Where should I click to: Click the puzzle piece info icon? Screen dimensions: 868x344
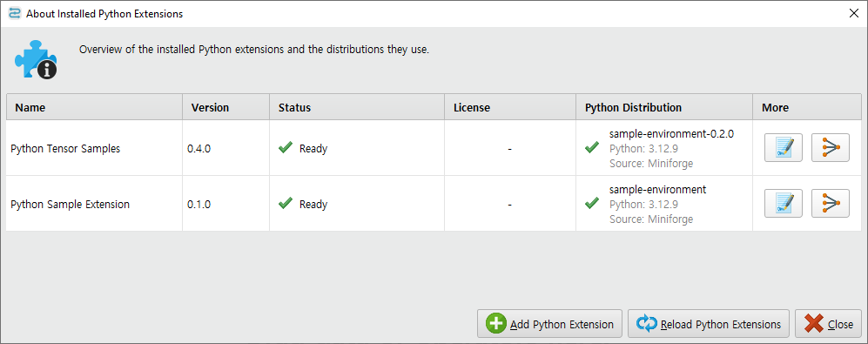pos(36,59)
